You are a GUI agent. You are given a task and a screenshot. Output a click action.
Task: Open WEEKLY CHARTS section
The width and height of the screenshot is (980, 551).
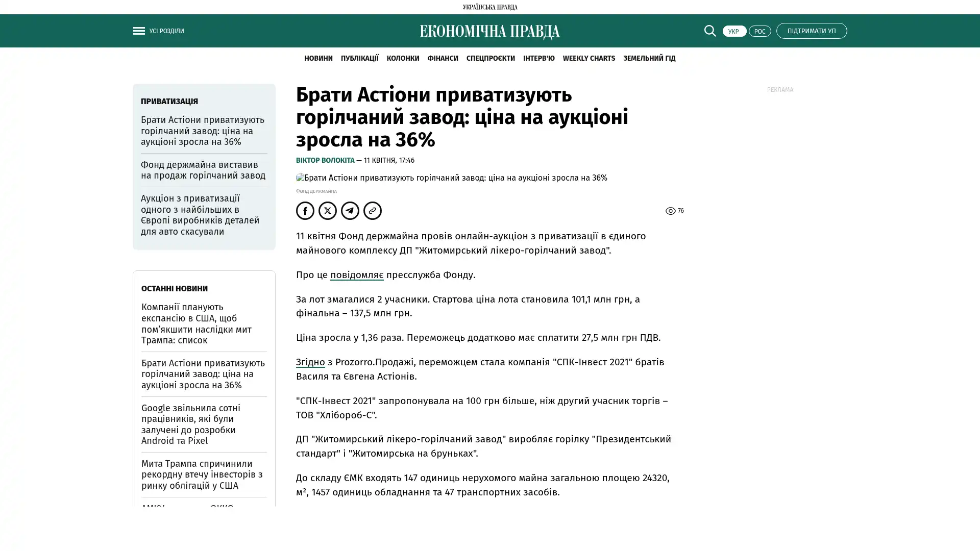coord(589,58)
